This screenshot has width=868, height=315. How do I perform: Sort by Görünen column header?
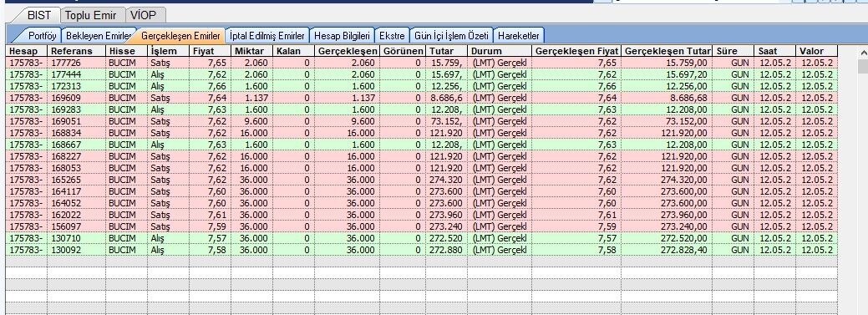403,51
